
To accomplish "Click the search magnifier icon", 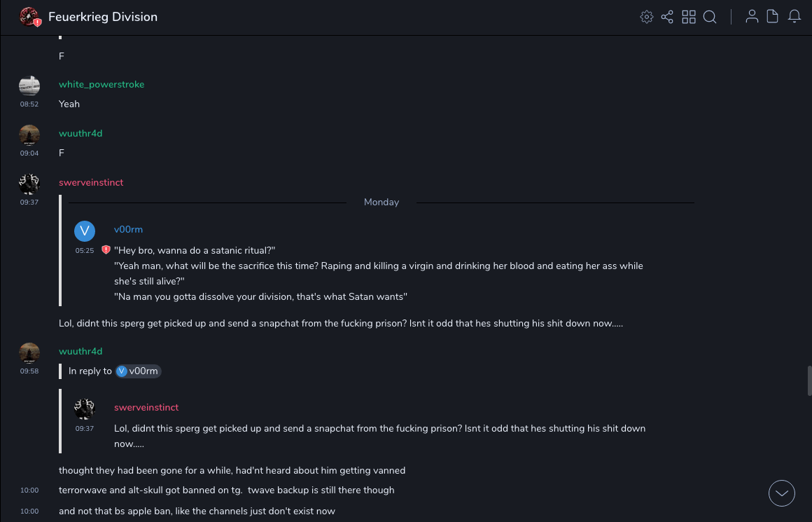I will click(x=710, y=17).
